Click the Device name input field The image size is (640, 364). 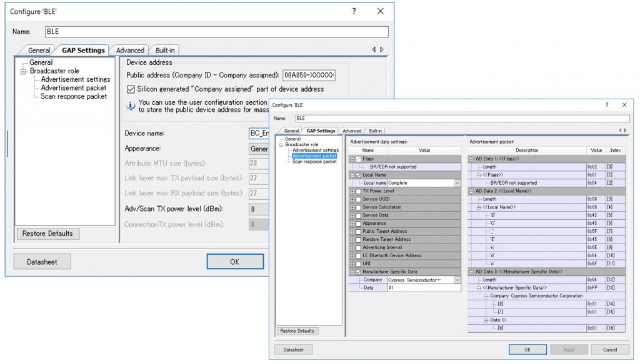258,133
